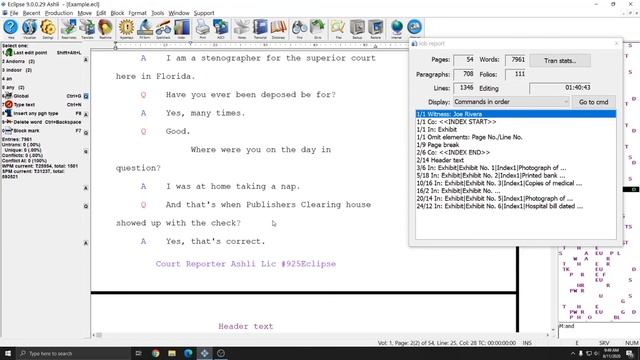This screenshot has height=360, width=640.
Task: Select the 1/9 Page break row
Action: 516,145
